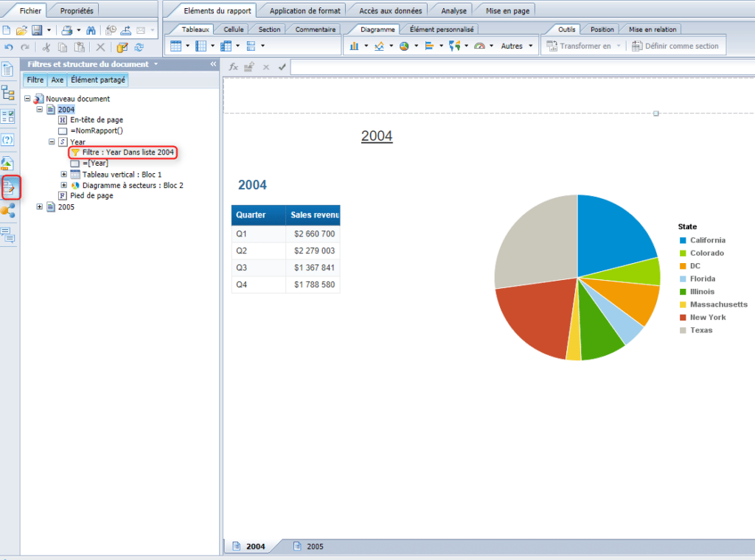Expand the 2005 report node
The image size is (755, 560).
pyautogui.click(x=40, y=207)
